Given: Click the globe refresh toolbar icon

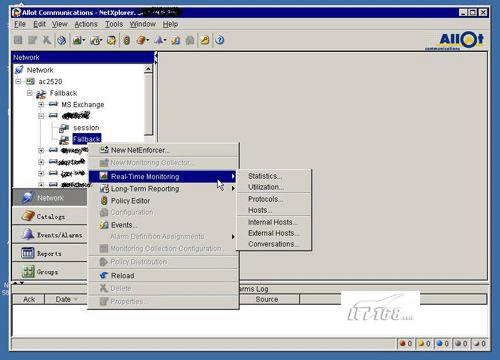Looking at the screenshot, I should click(x=61, y=40).
